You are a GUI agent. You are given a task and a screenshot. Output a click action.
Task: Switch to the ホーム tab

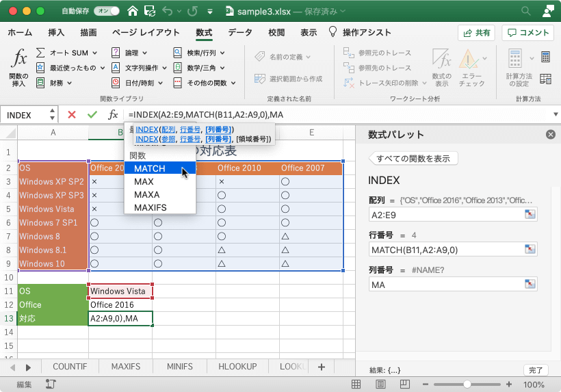tap(20, 33)
